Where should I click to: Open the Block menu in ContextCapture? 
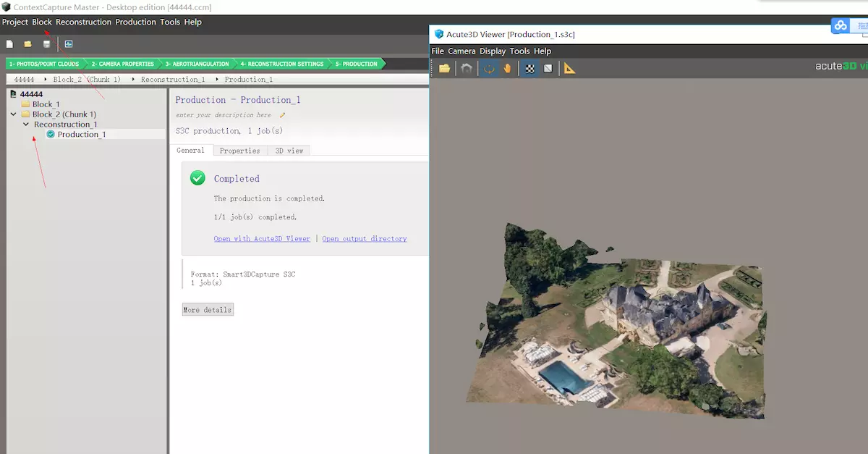coord(42,22)
